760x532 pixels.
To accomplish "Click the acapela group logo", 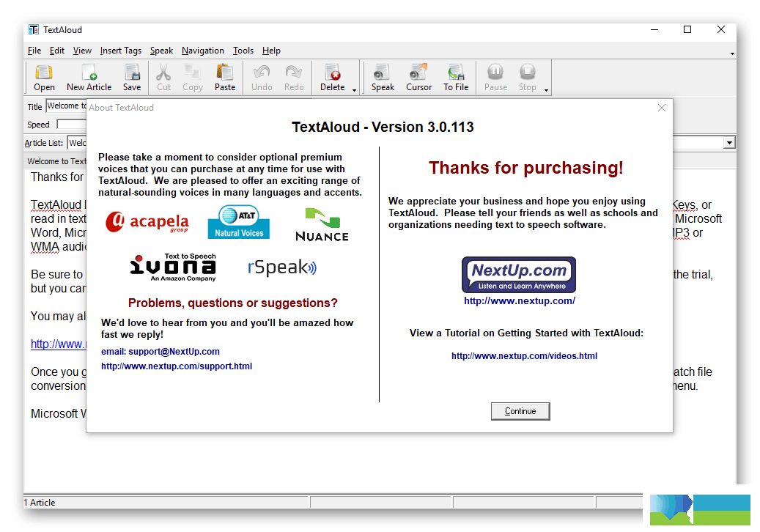I will point(147,222).
